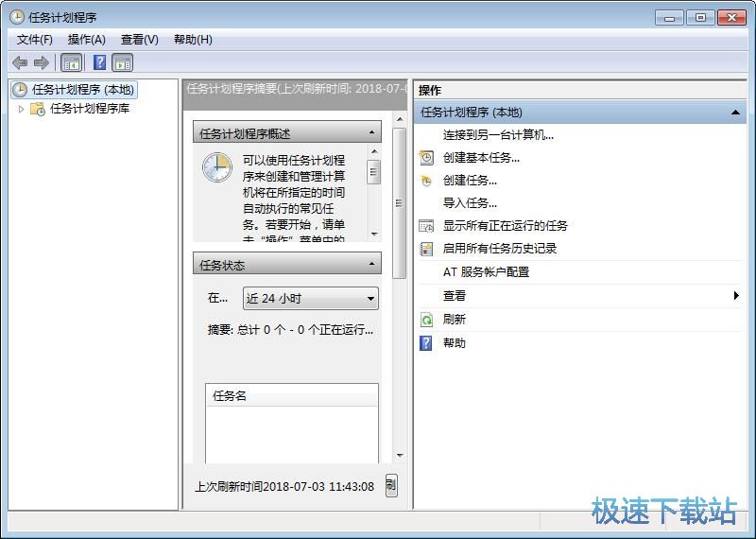Click the 显示所有正在运行的任务 icon

pyautogui.click(x=426, y=226)
